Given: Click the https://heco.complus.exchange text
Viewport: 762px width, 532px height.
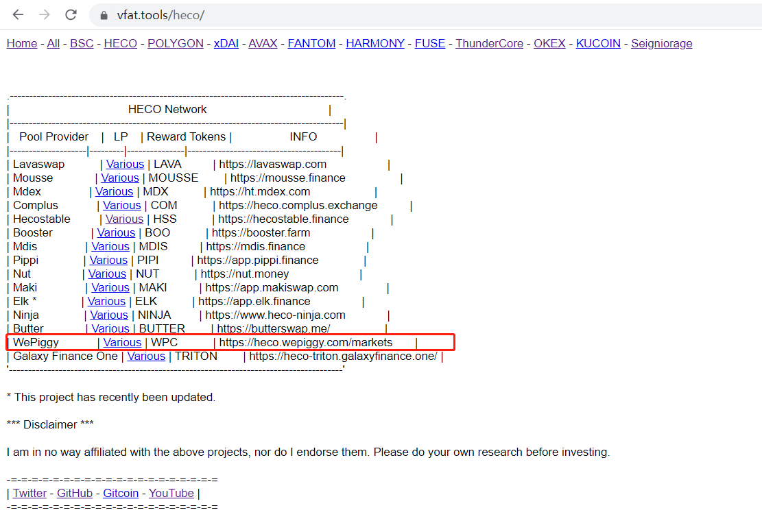Looking at the screenshot, I should (298, 205).
